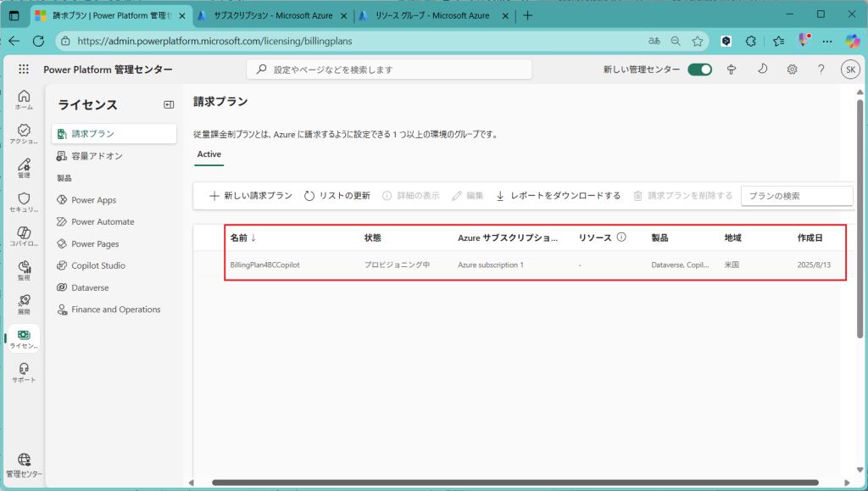Select the BillingPlan4BCCopilot plan name
This screenshot has height=491, width=868.
[x=264, y=265]
